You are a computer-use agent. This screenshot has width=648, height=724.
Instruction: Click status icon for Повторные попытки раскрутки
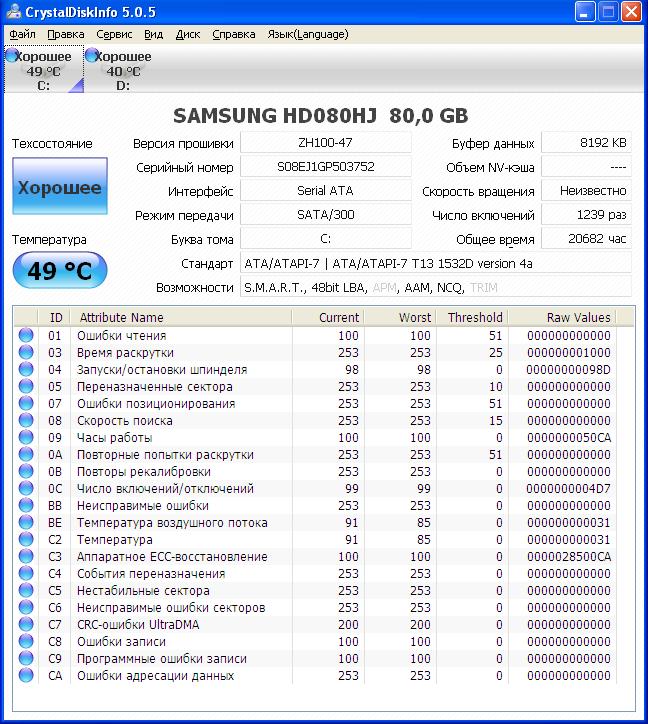26,454
